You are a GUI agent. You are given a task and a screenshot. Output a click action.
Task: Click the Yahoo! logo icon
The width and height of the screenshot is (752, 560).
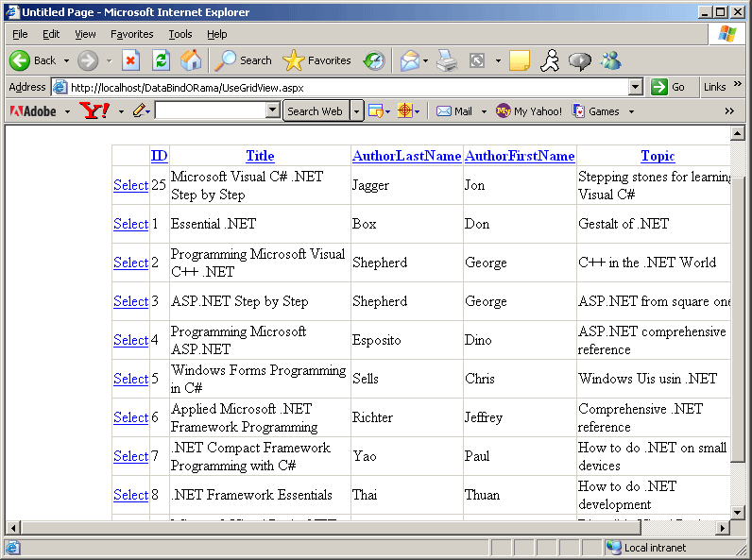(x=94, y=110)
